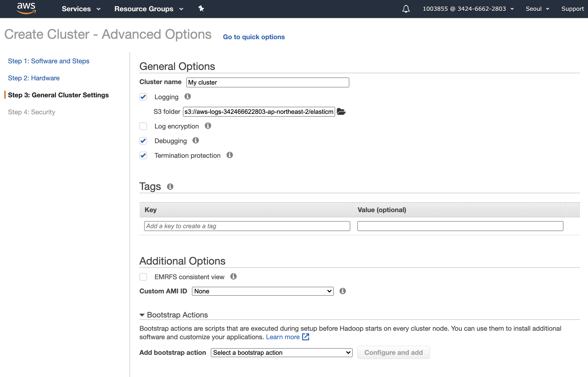Click the pin shortcut icon in navbar
Screen dimensions: 588x377
coord(201,9)
